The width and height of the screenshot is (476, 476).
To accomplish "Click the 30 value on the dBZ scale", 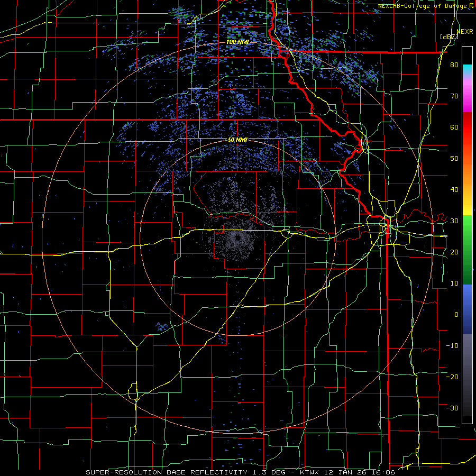I will pos(454,221).
